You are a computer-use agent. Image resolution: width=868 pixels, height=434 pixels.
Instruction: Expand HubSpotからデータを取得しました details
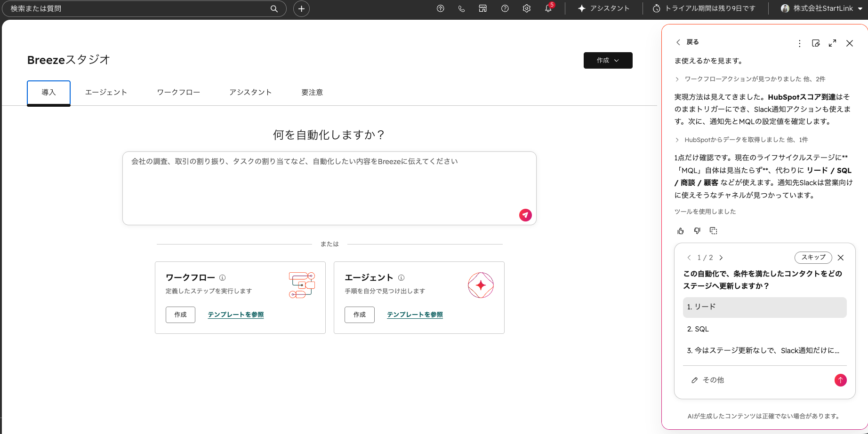pyautogui.click(x=742, y=140)
